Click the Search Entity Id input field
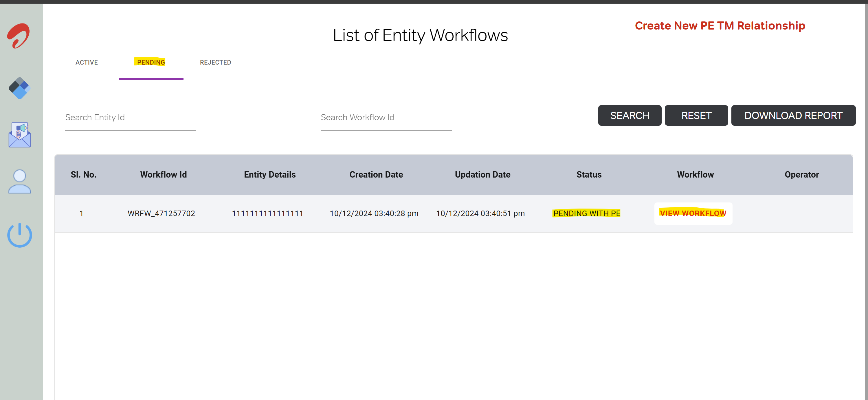The image size is (868, 400). [x=131, y=118]
